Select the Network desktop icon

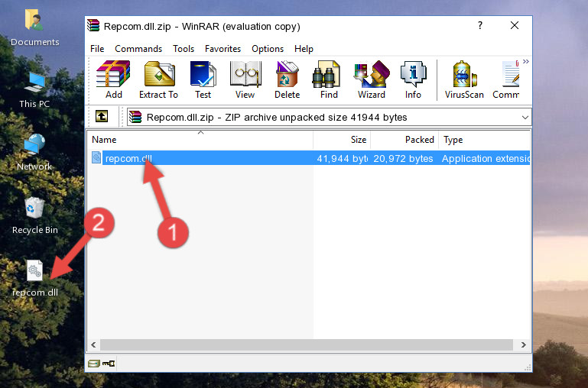(34, 152)
